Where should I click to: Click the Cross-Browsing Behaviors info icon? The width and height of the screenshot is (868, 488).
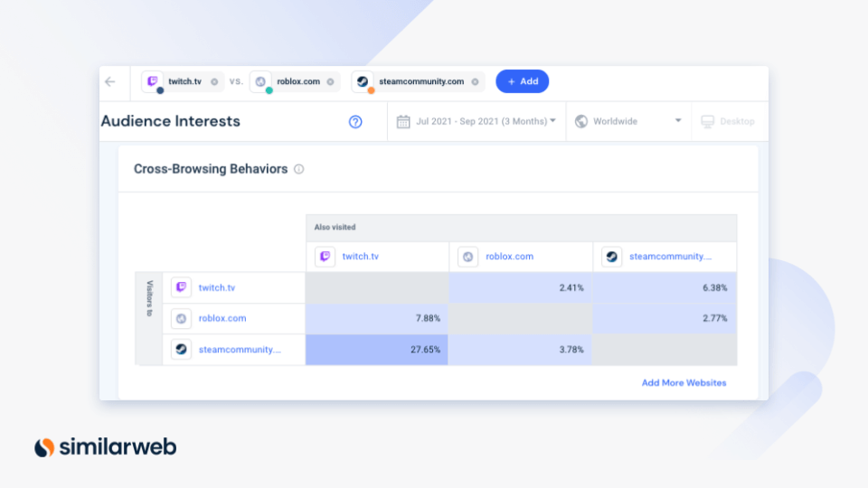[299, 169]
